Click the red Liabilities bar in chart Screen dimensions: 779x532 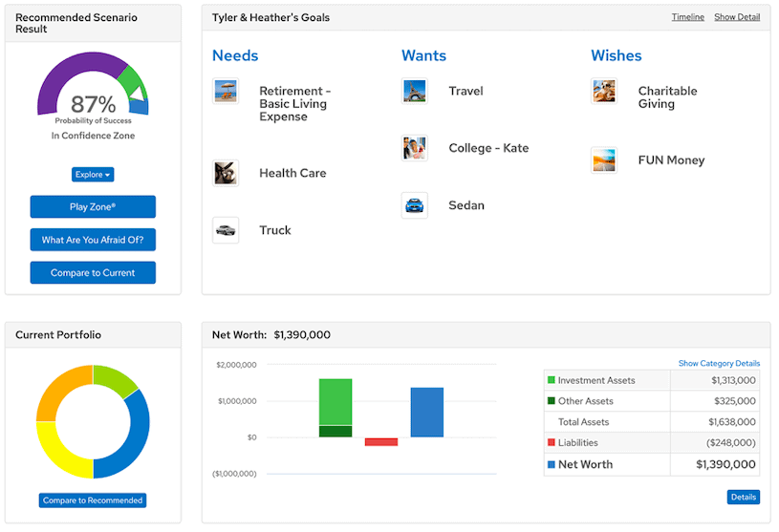click(381, 441)
